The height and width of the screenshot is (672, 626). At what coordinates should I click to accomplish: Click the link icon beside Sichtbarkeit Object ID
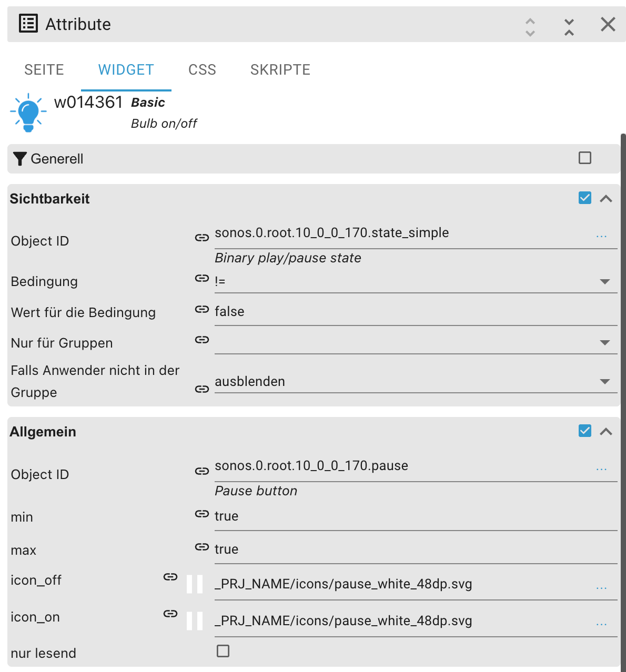(x=202, y=238)
